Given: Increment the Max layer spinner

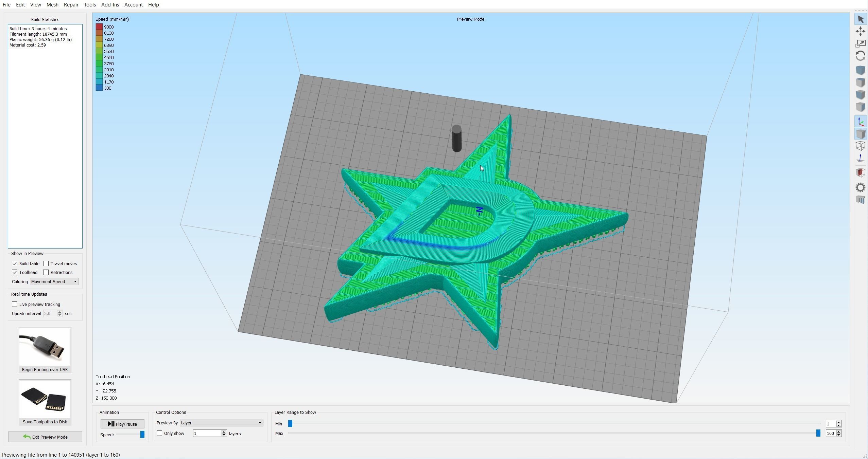Looking at the screenshot, I should pos(839,432).
